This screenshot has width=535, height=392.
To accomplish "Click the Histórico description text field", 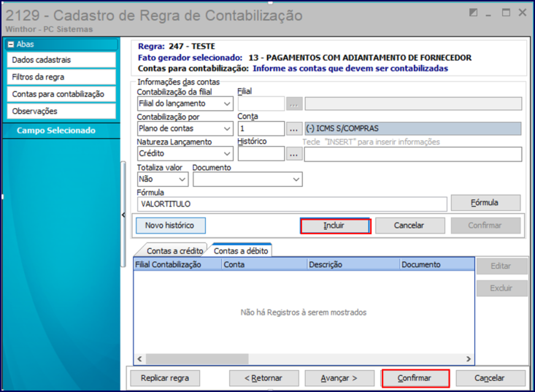I will (x=413, y=154).
